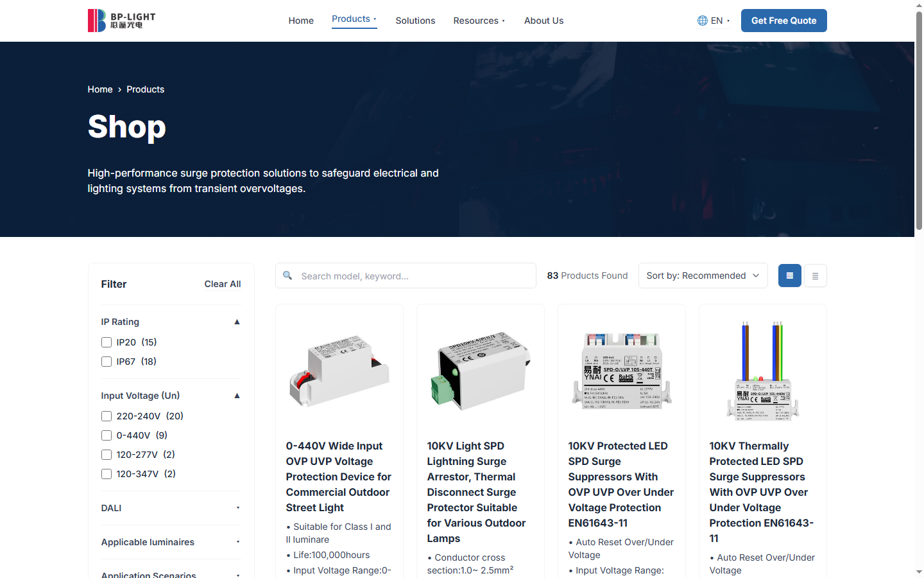The image size is (924, 578).
Task: Open the Resources menu
Action: 479,21
